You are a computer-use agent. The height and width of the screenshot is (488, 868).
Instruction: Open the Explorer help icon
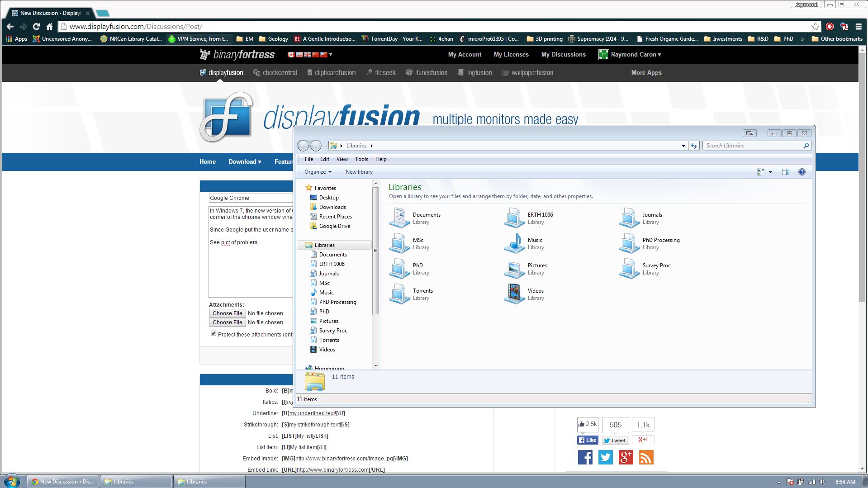(x=802, y=172)
